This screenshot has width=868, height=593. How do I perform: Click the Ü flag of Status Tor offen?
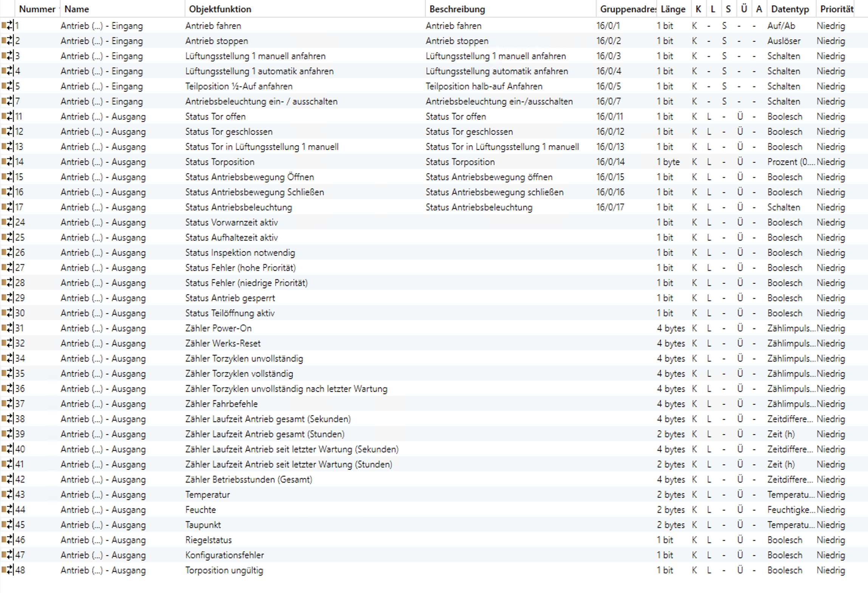740,116
